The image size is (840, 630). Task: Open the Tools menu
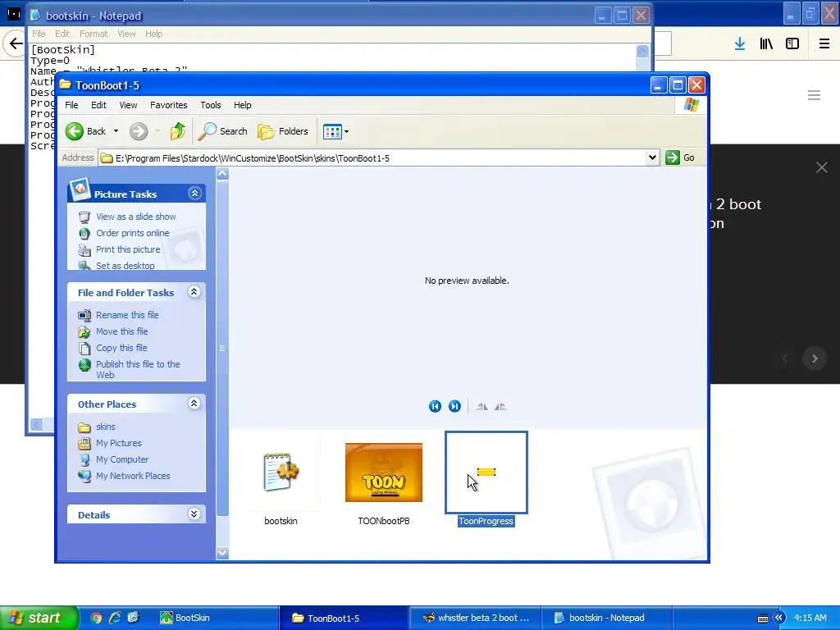211,105
